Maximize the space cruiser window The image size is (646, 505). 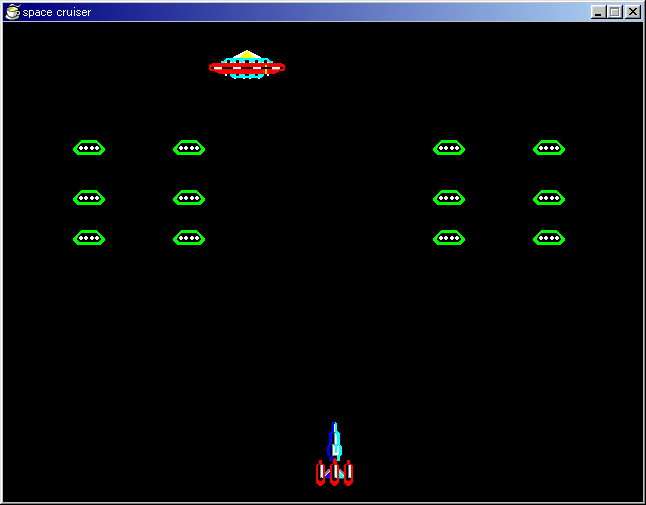pyautogui.click(x=615, y=12)
